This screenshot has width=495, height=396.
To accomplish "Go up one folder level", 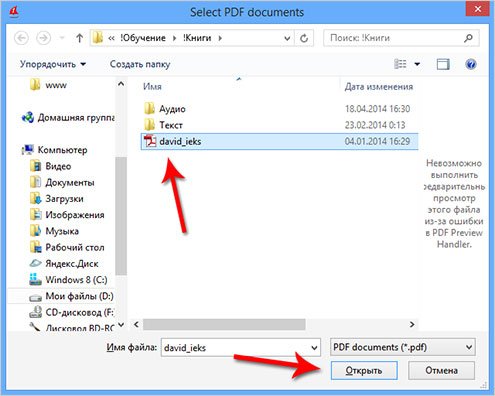I will point(79,38).
